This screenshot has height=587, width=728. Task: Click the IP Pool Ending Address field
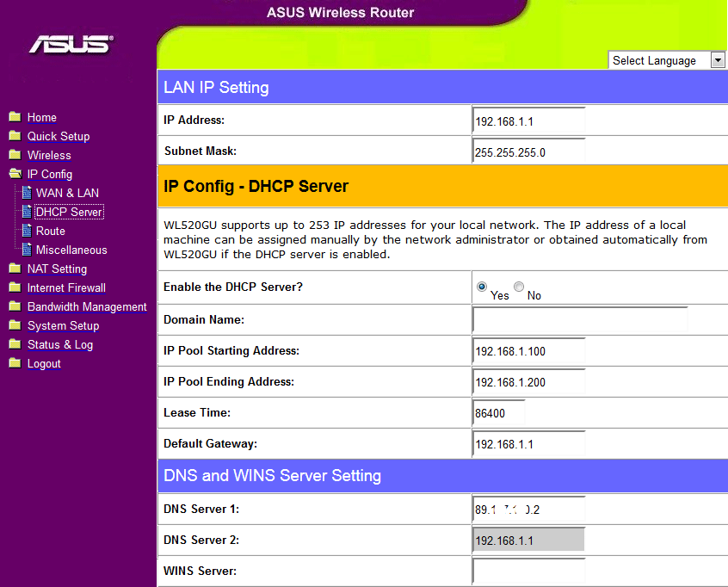[x=528, y=382]
